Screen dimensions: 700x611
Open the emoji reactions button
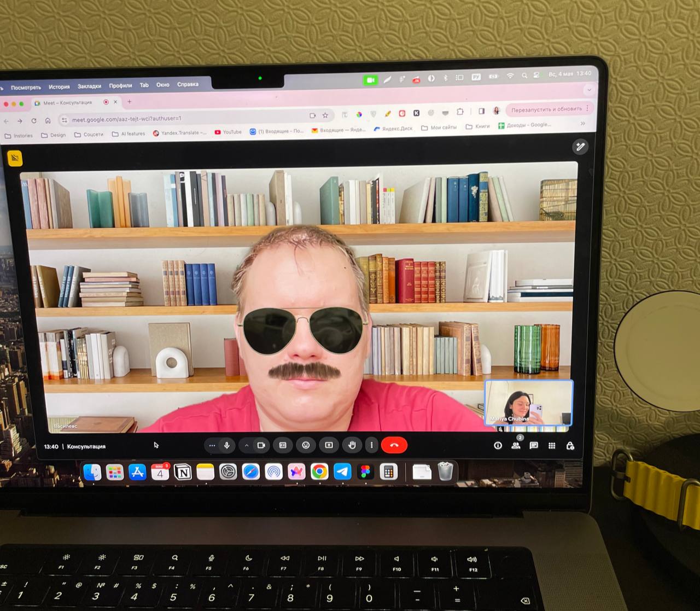point(306,445)
